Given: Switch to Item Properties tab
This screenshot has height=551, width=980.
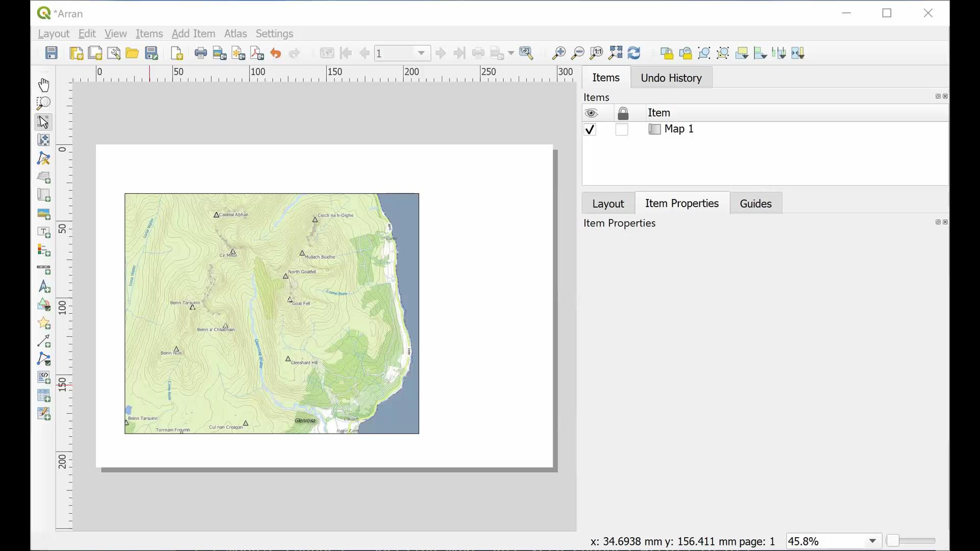Looking at the screenshot, I should click(682, 203).
